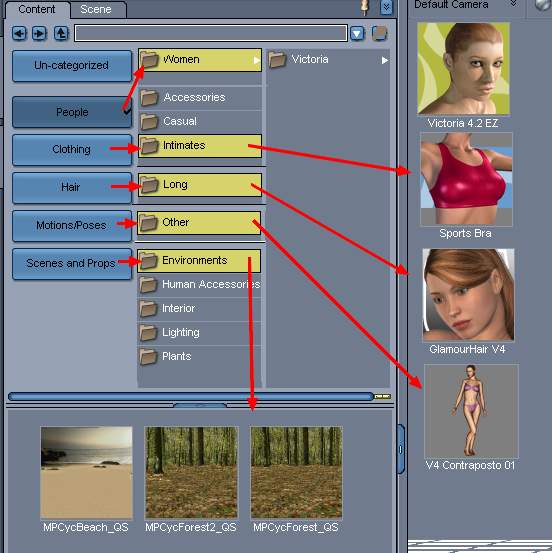Open the Long hair folder
552x553 pixels.
200,185
